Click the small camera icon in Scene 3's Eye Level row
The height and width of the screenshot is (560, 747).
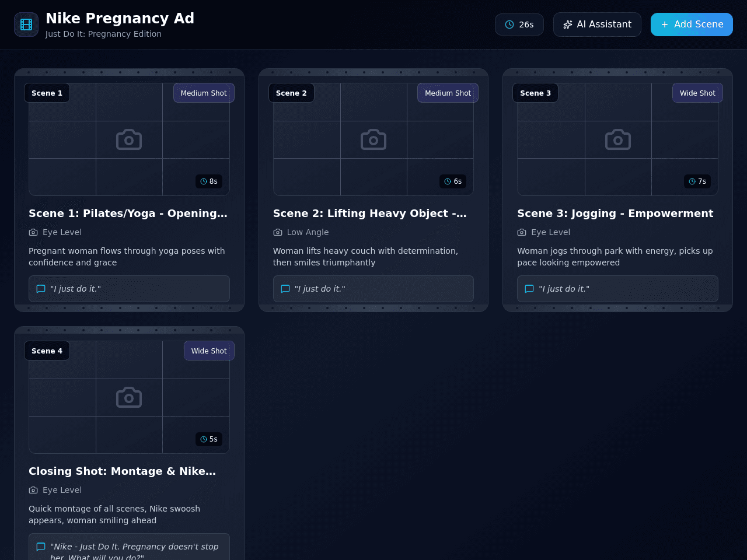tap(522, 232)
